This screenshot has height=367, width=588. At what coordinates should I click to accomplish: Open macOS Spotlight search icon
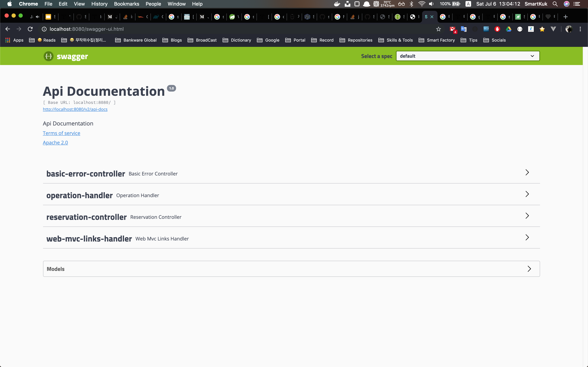tap(555, 4)
